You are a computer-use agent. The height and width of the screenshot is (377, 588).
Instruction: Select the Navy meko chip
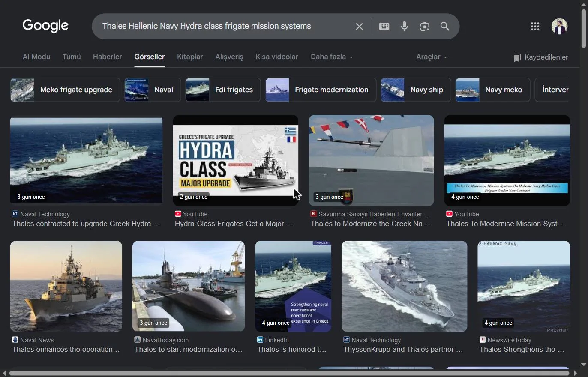pyautogui.click(x=493, y=90)
